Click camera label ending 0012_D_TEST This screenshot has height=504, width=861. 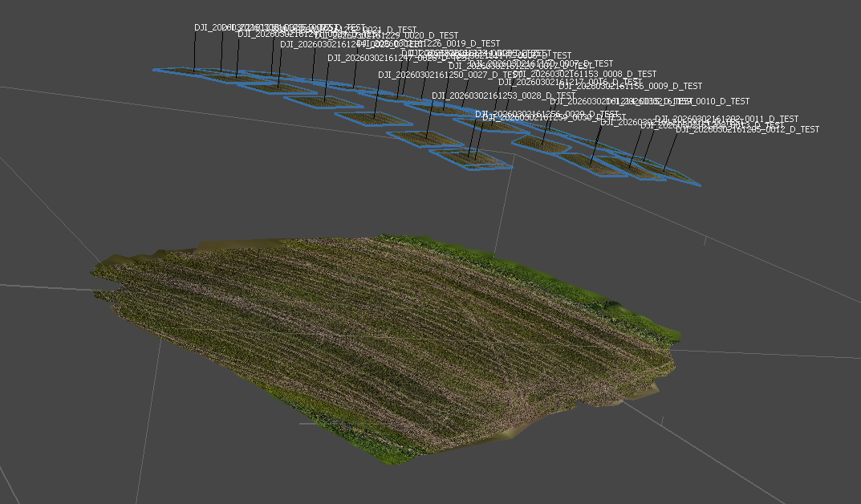click(790, 129)
